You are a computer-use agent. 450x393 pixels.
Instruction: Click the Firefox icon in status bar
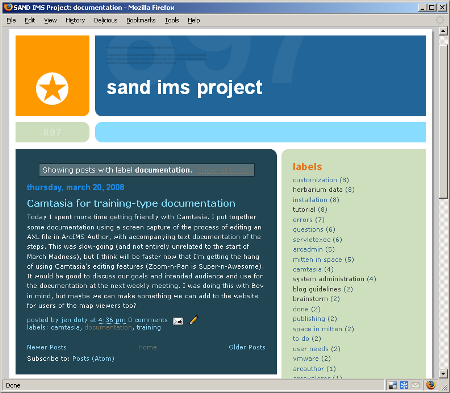click(431, 385)
